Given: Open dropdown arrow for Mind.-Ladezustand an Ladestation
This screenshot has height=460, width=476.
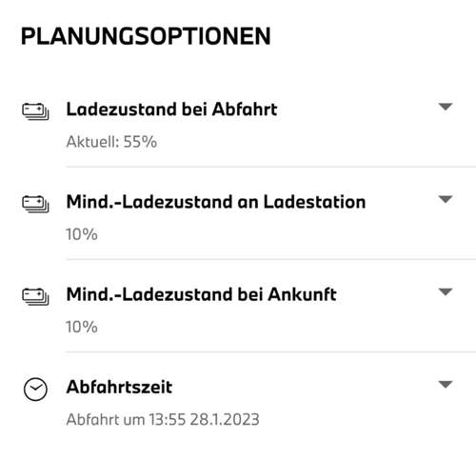Looking at the screenshot, I should point(446,199).
